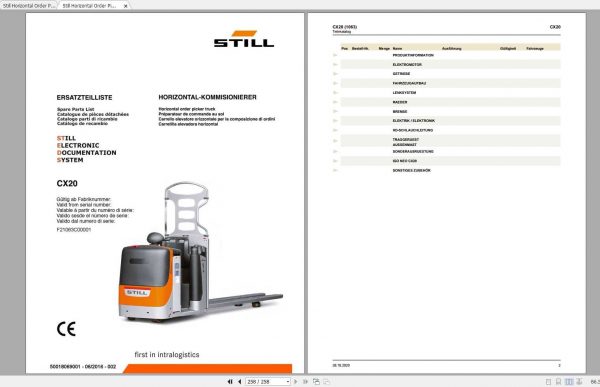
Task: Click arrow beside FAHRZEUGAUFBAU row
Action: click(335, 83)
